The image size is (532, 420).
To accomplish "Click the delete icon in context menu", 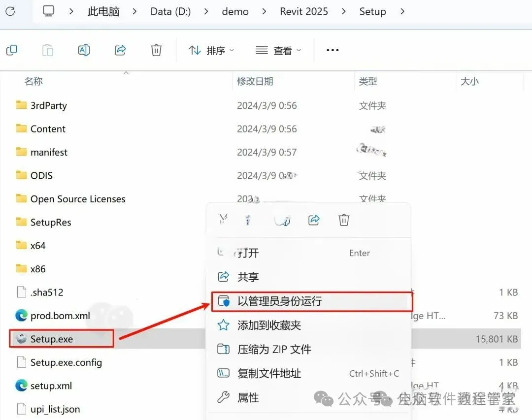I will click(344, 220).
